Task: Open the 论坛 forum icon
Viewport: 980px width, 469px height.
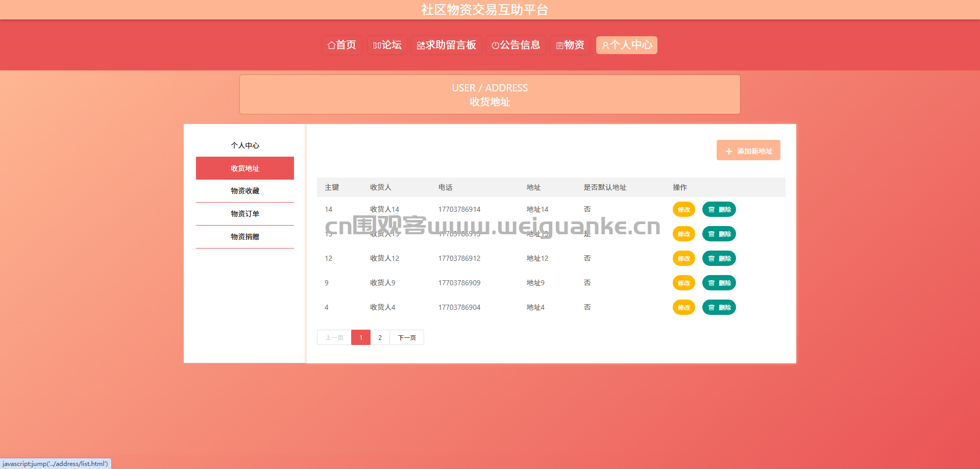Action: click(377, 45)
